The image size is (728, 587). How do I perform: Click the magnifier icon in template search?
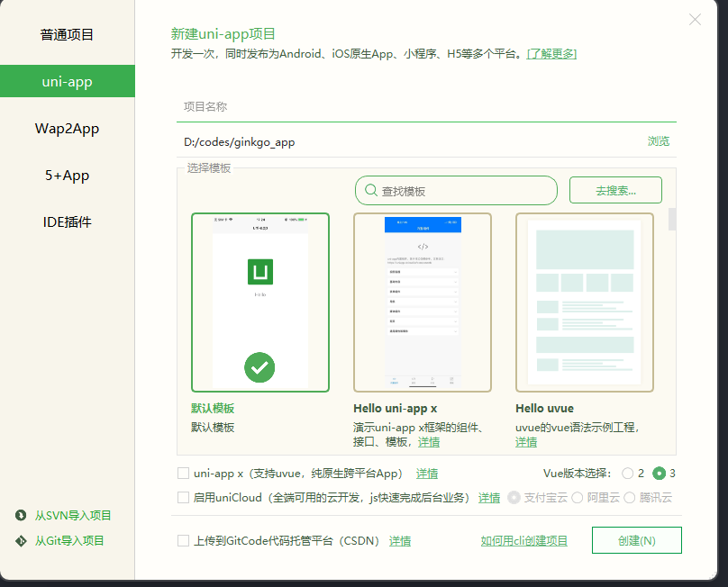[371, 190]
